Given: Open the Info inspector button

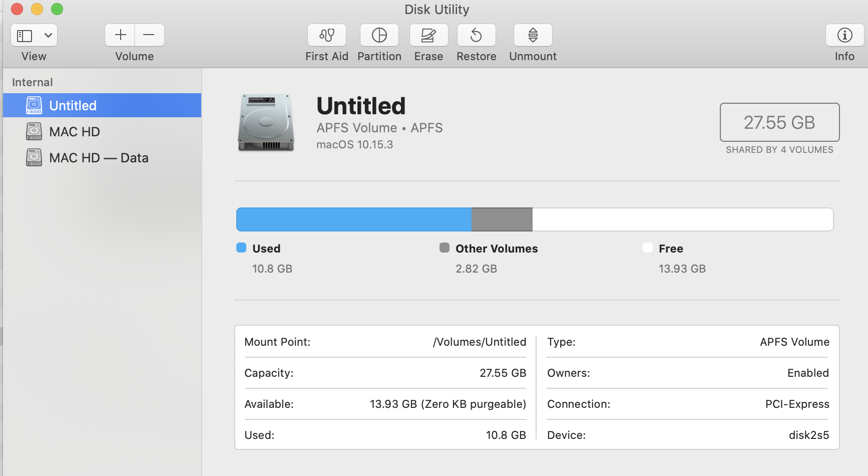Looking at the screenshot, I should (845, 35).
